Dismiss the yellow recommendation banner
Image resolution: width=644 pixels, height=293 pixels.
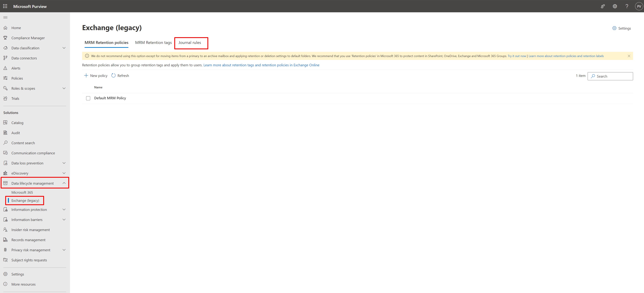tap(629, 56)
